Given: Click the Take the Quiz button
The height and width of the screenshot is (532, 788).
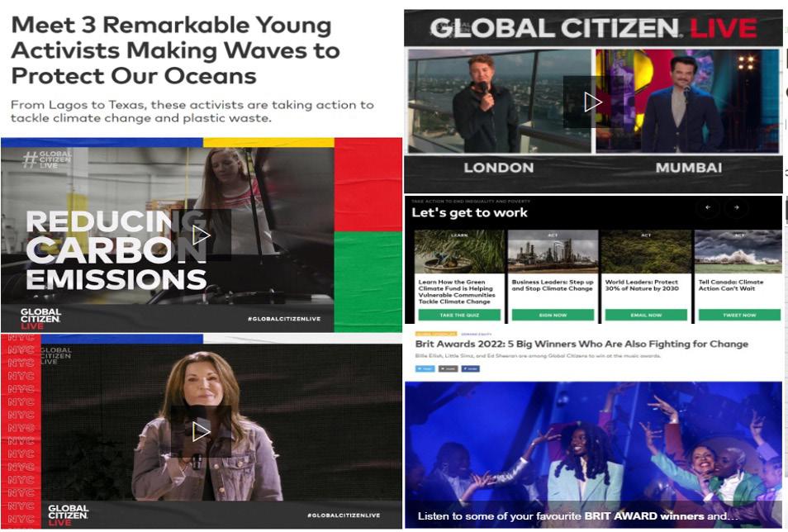Looking at the screenshot, I should point(459,315).
